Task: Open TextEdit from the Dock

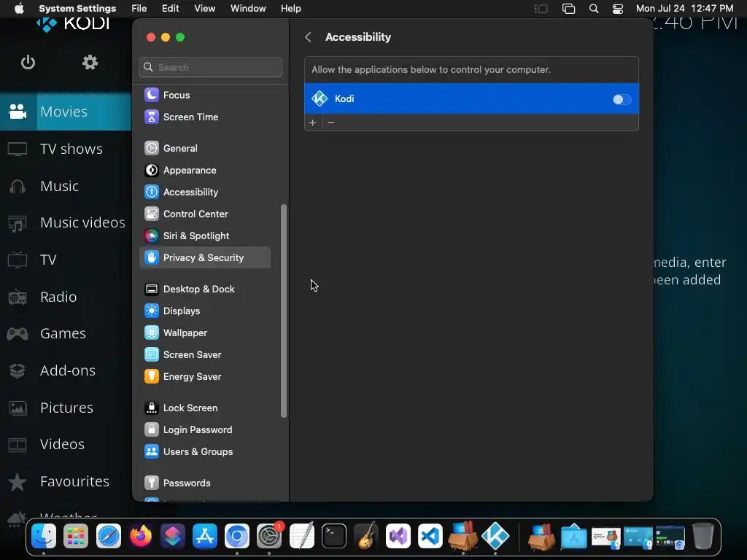Action: pyautogui.click(x=302, y=536)
